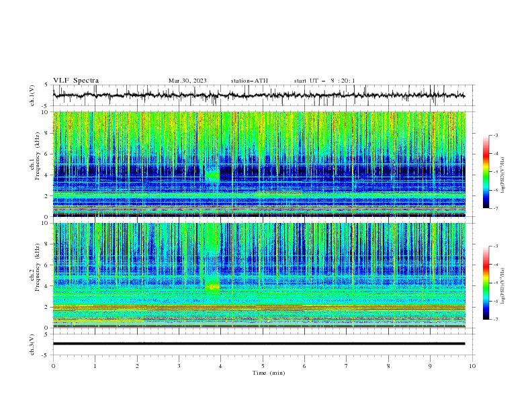Click the '-7' label on ch.2 colorbar
532x411 pixels.
[495, 320]
